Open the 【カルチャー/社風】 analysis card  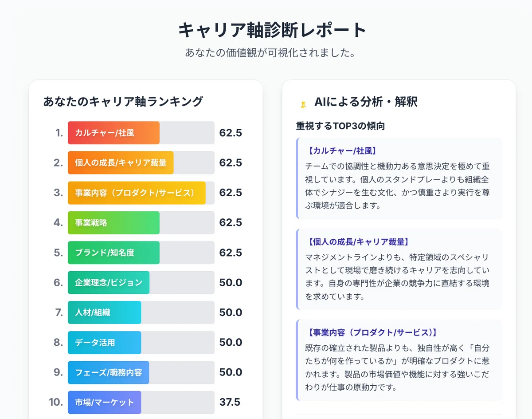(x=399, y=178)
